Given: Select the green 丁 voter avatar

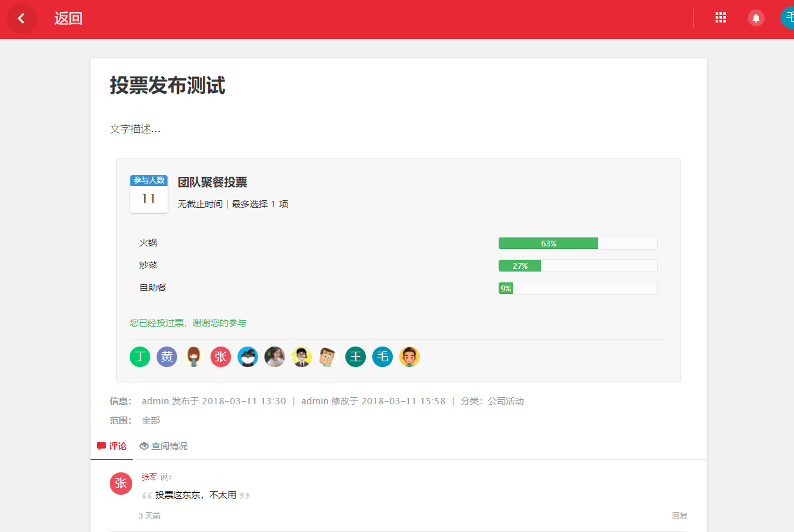Looking at the screenshot, I should coord(139,356).
